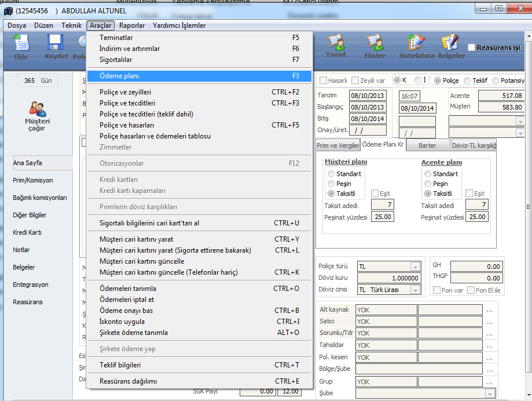The height and width of the screenshot is (401, 532).
Task: Click the Ekle toolbar icon
Action: [21, 44]
